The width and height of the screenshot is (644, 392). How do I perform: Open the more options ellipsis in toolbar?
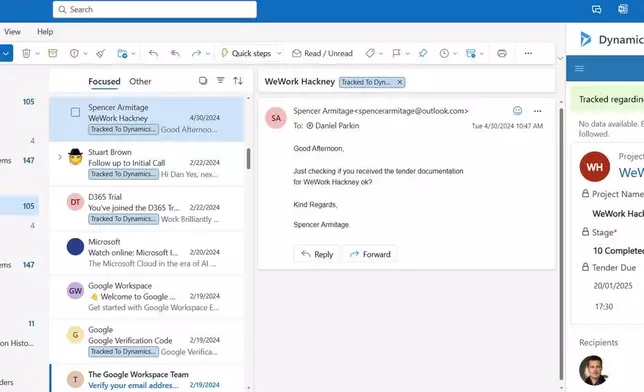(x=528, y=53)
